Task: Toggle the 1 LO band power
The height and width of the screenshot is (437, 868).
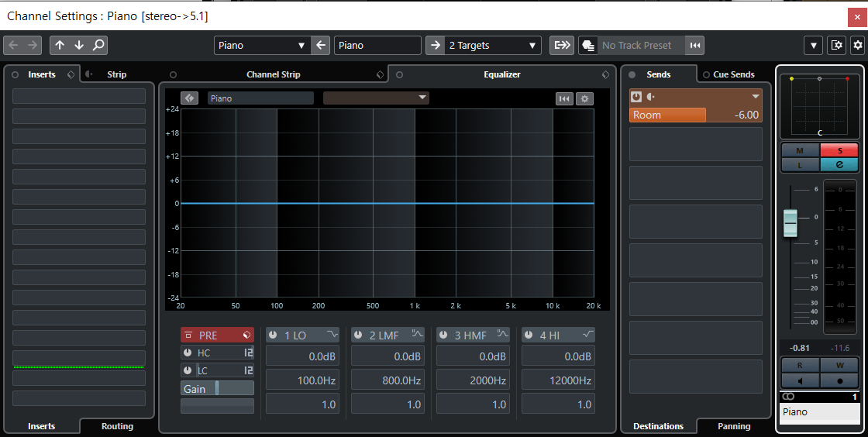Action: [x=273, y=335]
